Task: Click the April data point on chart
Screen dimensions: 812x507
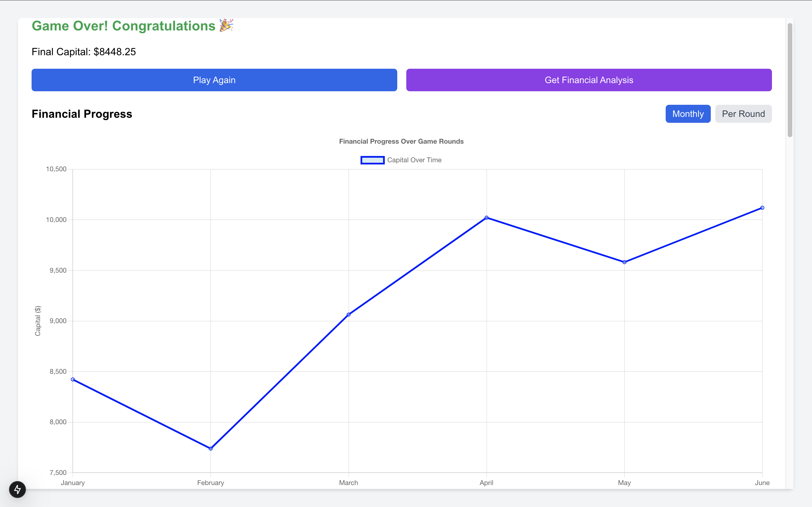Action: 487,218
